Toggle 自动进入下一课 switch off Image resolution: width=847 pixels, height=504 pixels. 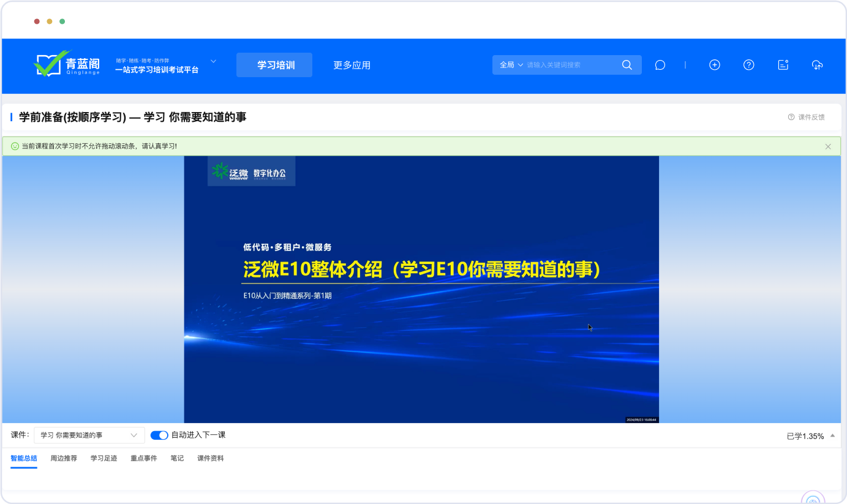coord(159,435)
